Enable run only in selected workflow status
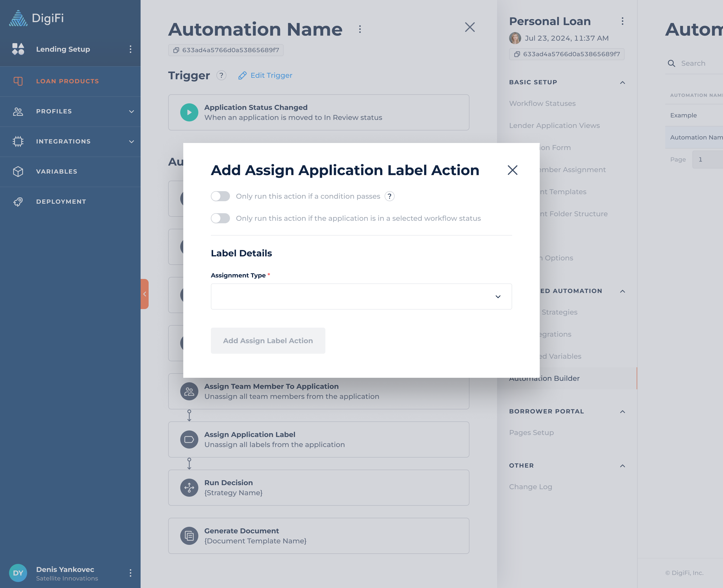This screenshot has width=723, height=588. point(220,218)
